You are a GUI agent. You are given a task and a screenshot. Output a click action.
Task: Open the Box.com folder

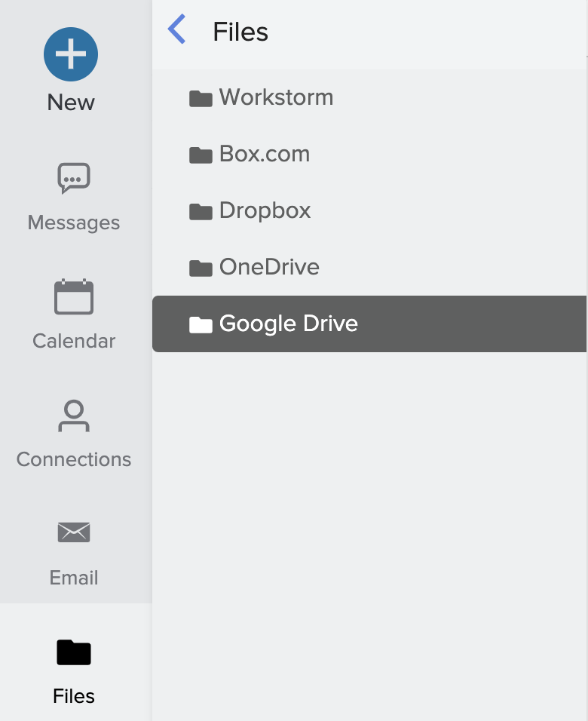tap(369, 154)
